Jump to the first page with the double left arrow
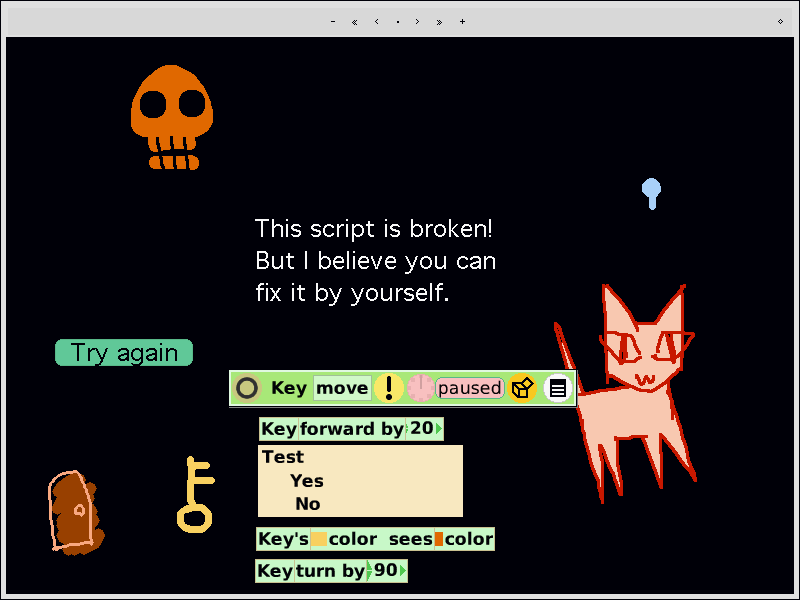This screenshot has width=800, height=600. pos(355,21)
